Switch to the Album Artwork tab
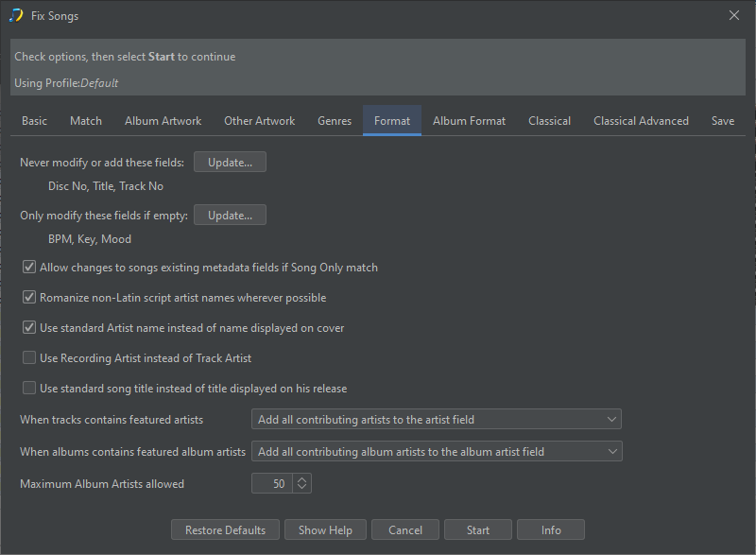The image size is (756, 555). pyautogui.click(x=163, y=121)
